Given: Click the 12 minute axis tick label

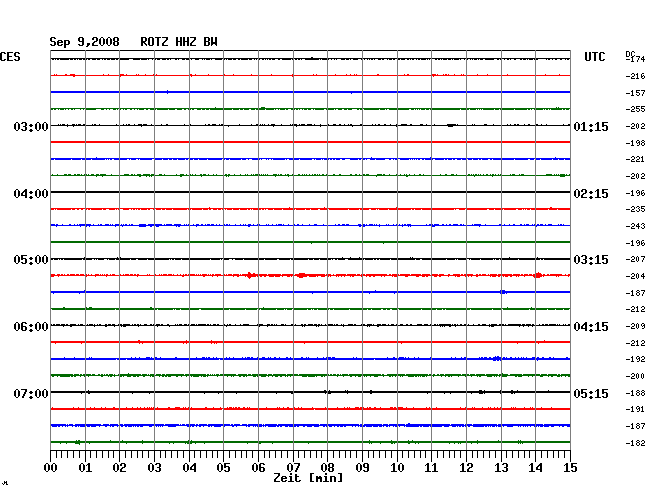Looking at the screenshot, I should (466, 468).
